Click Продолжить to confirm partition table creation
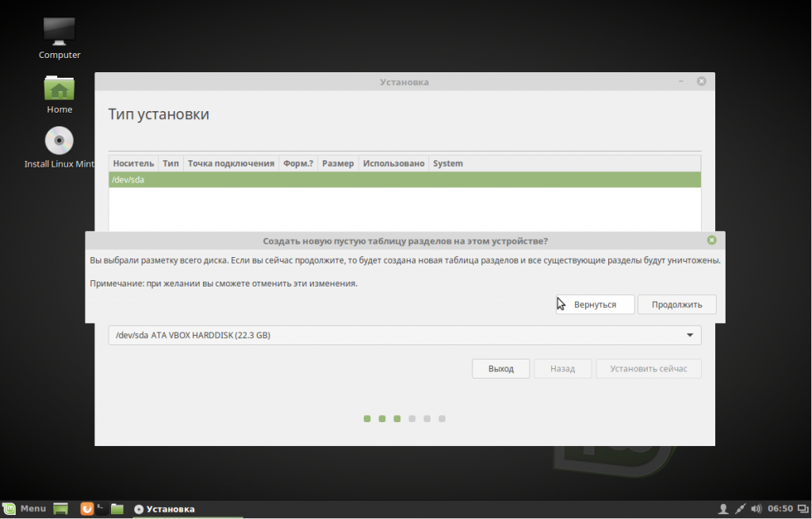The width and height of the screenshot is (812, 519). pos(676,304)
